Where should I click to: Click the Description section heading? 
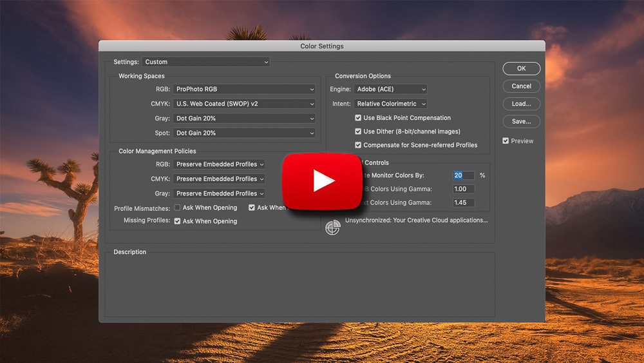pos(130,252)
